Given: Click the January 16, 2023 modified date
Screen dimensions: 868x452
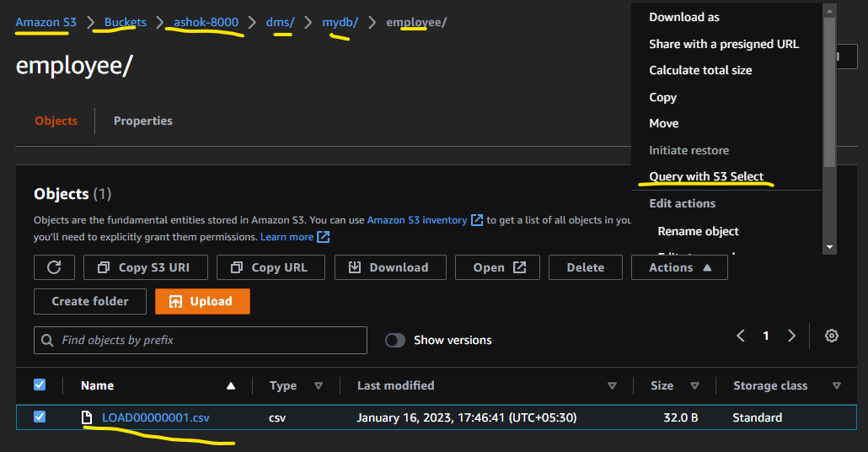Looking at the screenshot, I should [x=466, y=417].
